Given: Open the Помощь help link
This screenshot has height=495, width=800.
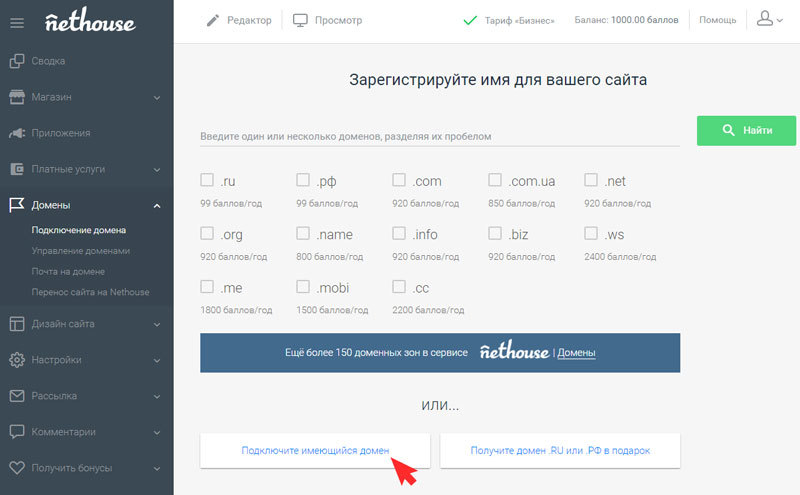Looking at the screenshot, I should tap(717, 20).
